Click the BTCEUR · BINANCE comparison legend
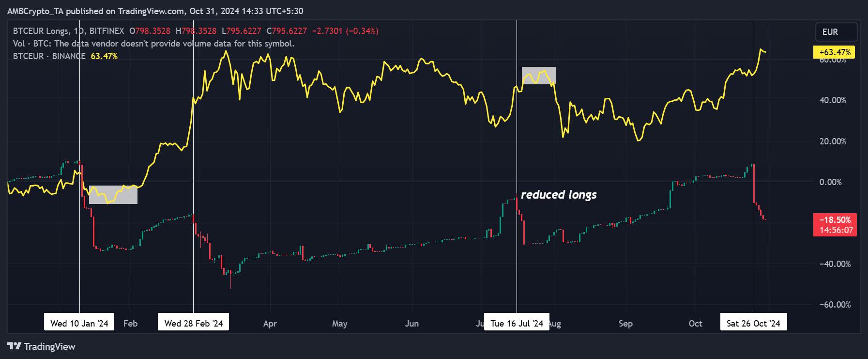 [x=49, y=56]
